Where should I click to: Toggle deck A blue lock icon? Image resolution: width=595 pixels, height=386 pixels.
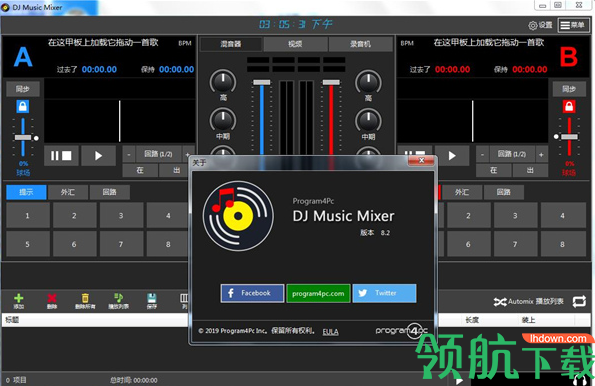coord(23,107)
